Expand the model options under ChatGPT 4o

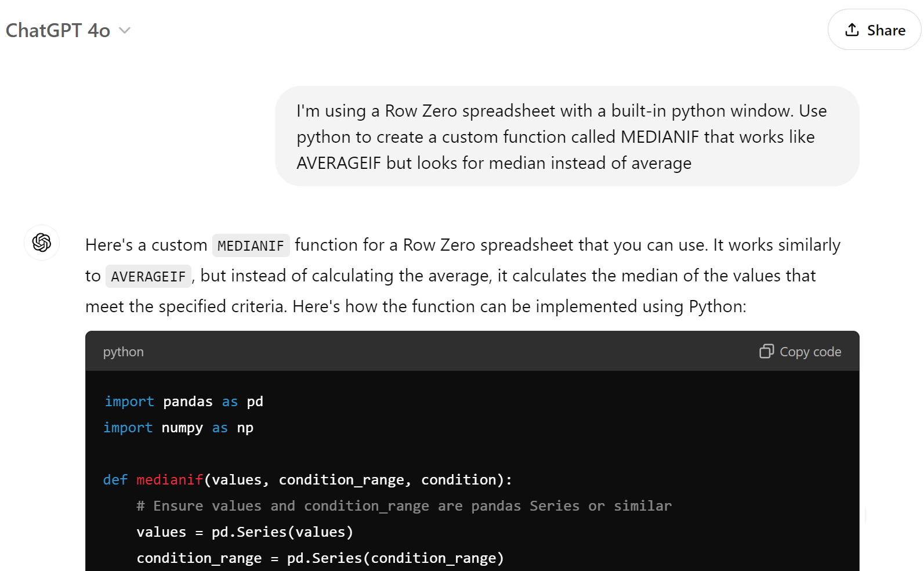pos(125,31)
